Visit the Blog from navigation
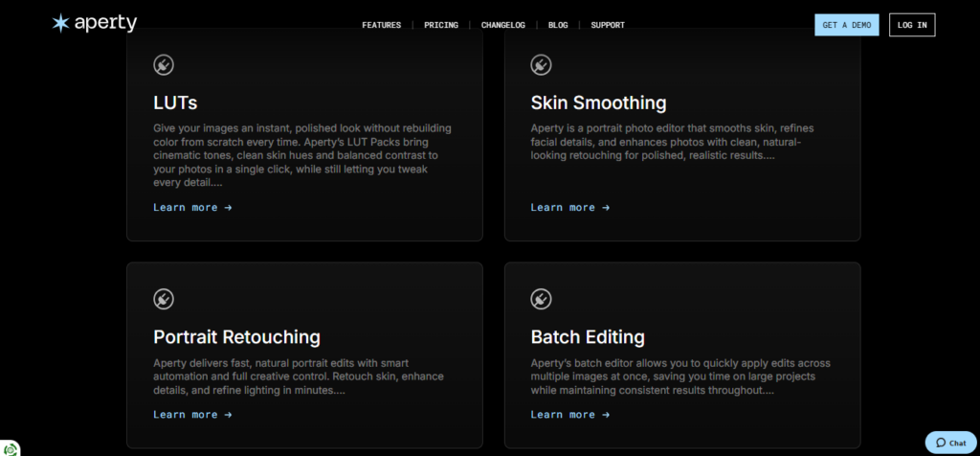The image size is (980, 456). (x=558, y=25)
